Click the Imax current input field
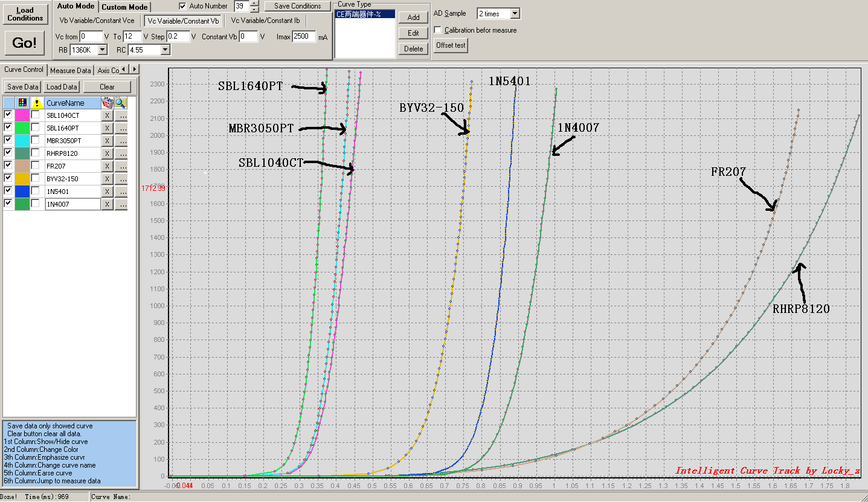Screen dimensions: 868x502 [304, 37]
